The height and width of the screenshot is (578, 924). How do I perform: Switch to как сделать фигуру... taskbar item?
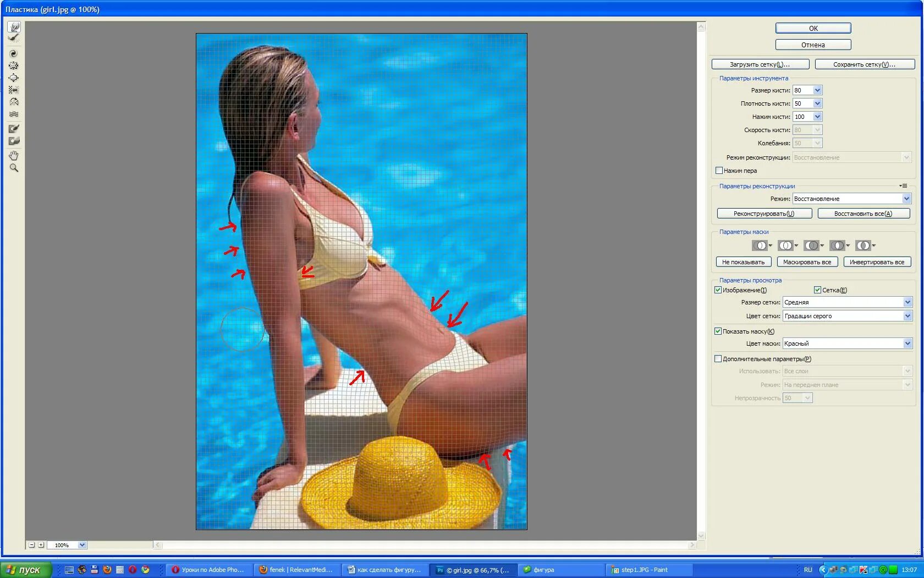384,570
